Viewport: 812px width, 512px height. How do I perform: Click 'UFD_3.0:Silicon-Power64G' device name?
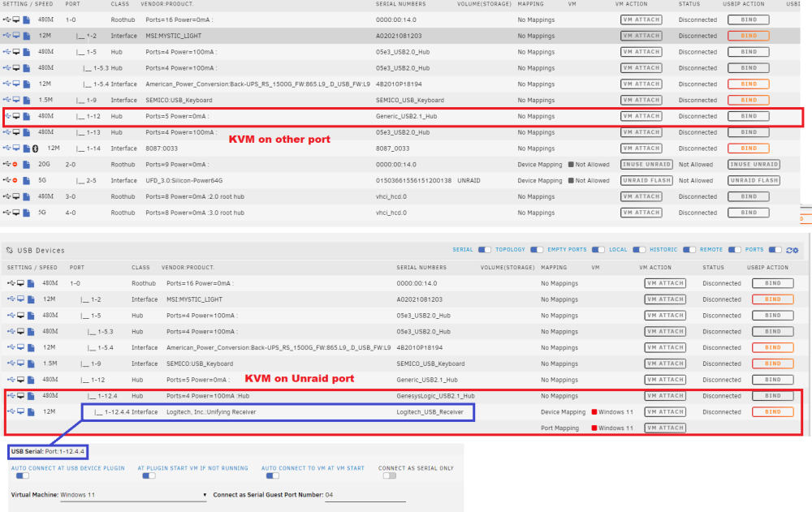tap(184, 181)
